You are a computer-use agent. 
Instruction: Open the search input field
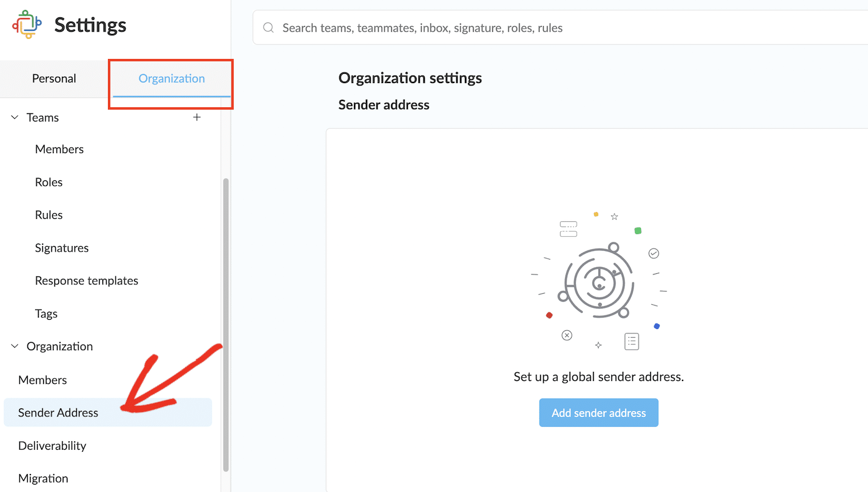(434, 27)
